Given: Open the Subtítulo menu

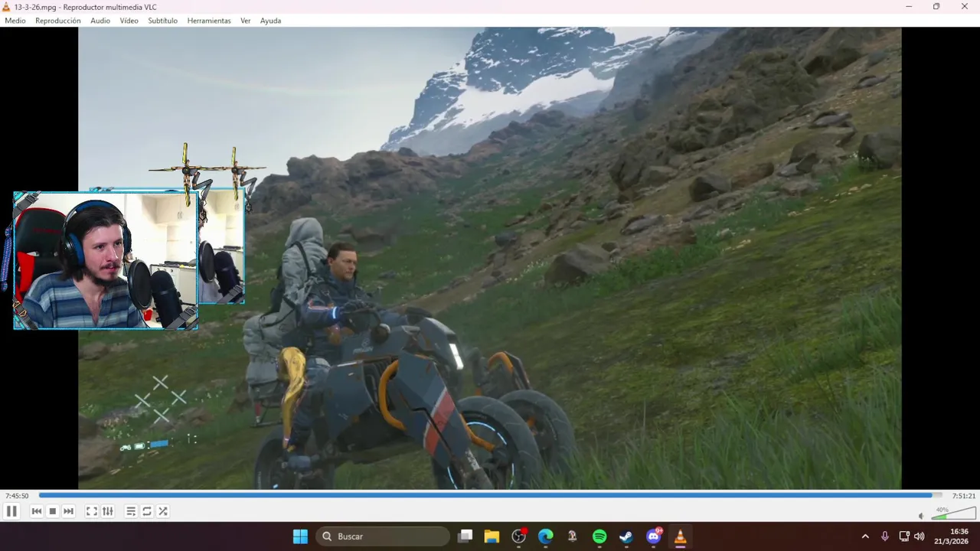Looking at the screenshot, I should click(x=162, y=21).
